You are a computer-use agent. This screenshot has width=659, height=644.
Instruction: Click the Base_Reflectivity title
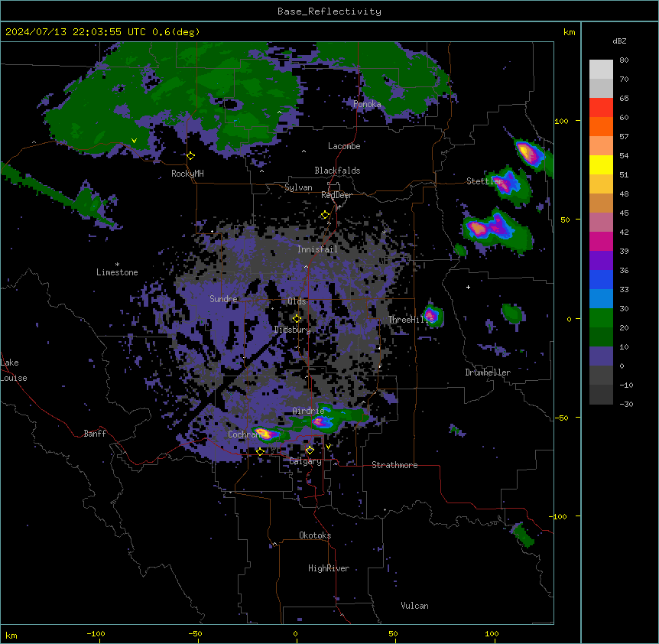pos(329,11)
